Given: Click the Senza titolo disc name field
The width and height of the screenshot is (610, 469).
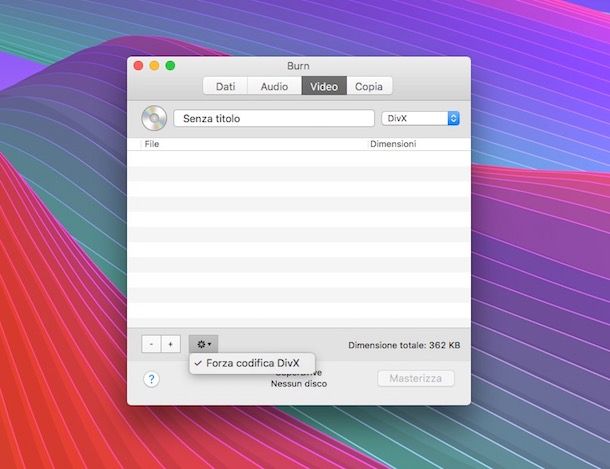Looking at the screenshot, I should click(274, 118).
